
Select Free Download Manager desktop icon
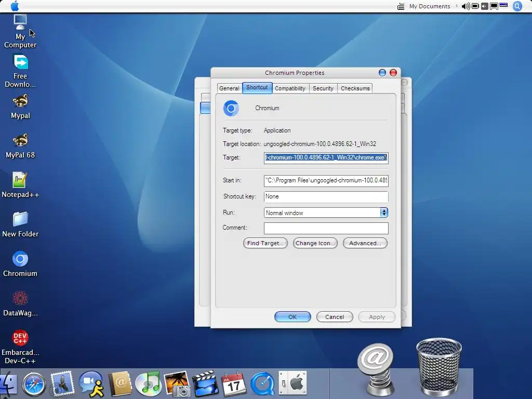pyautogui.click(x=20, y=71)
